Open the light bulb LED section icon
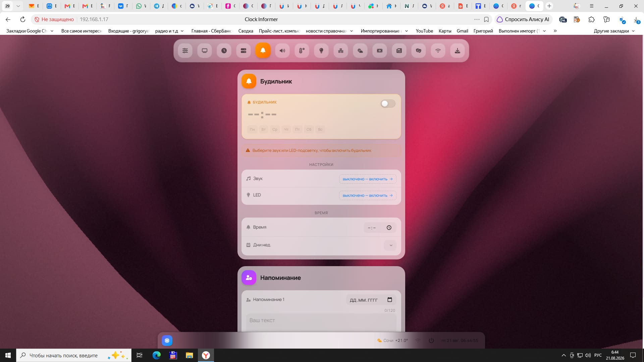Screen dimensions: 644x362 click(321, 51)
